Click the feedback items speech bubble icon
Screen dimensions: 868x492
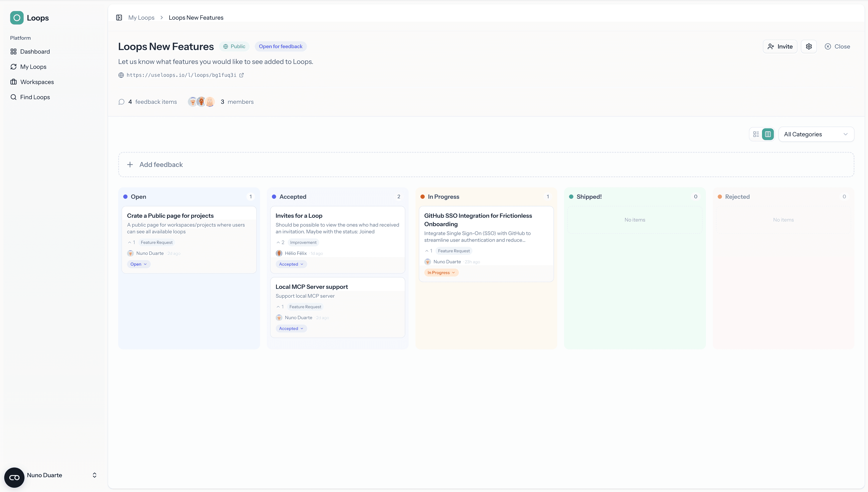point(121,102)
